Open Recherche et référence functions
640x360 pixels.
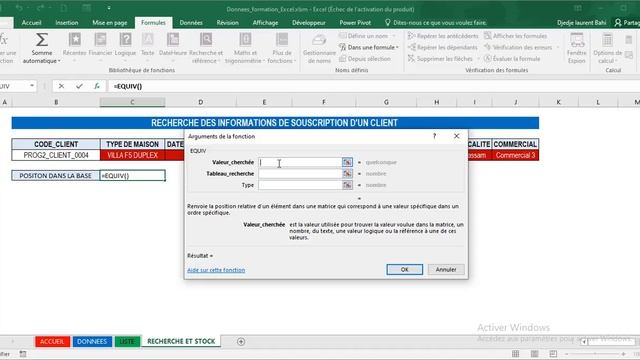(206, 48)
